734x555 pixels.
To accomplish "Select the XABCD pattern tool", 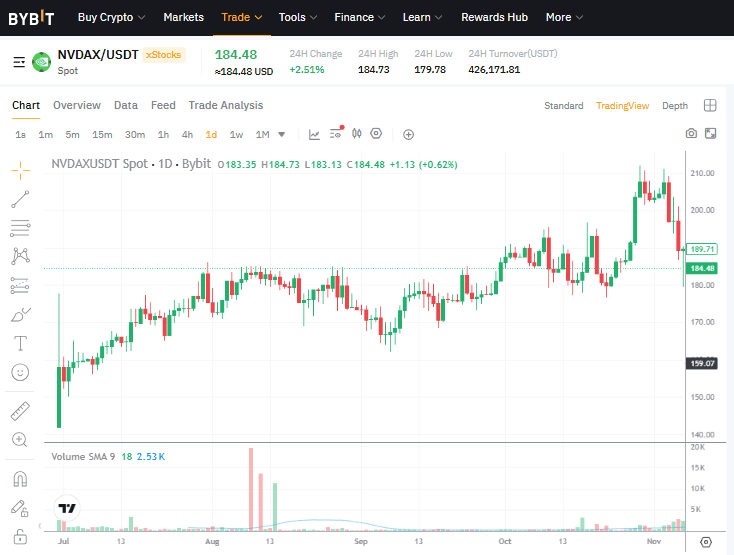I will pyautogui.click(x=20, y=256).
